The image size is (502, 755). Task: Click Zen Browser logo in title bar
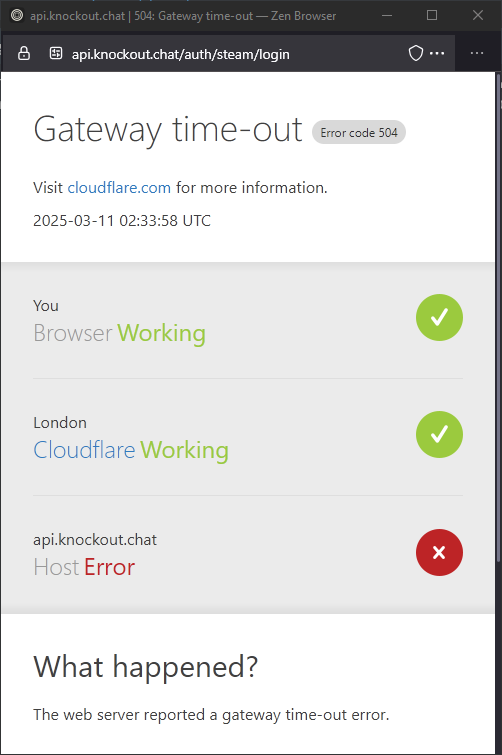pyautogui.click(x=17, y=15)
